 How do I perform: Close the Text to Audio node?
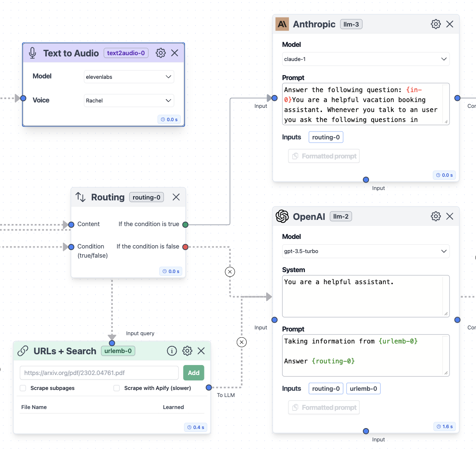pos(175,53)
